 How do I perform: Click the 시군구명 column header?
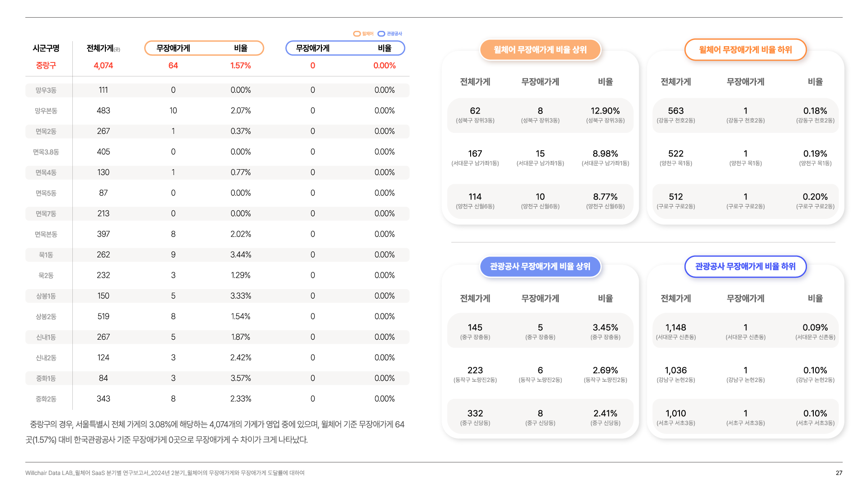(46, 48)
